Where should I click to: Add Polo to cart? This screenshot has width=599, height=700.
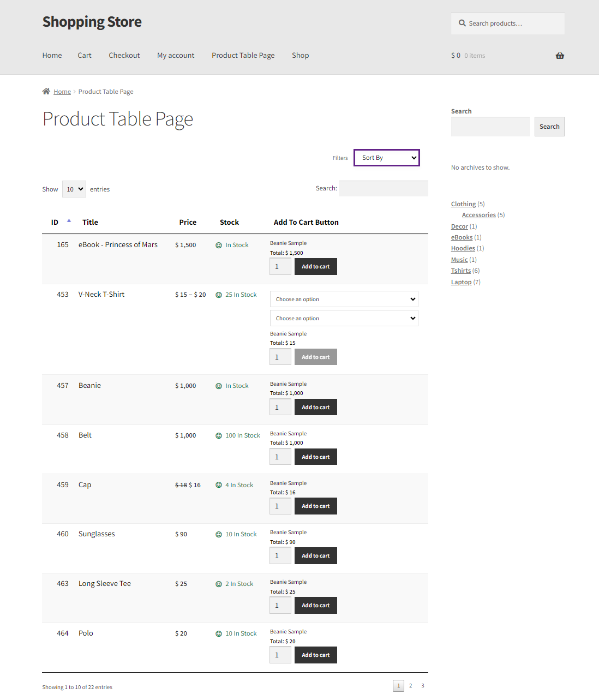(x=316, y=655)
